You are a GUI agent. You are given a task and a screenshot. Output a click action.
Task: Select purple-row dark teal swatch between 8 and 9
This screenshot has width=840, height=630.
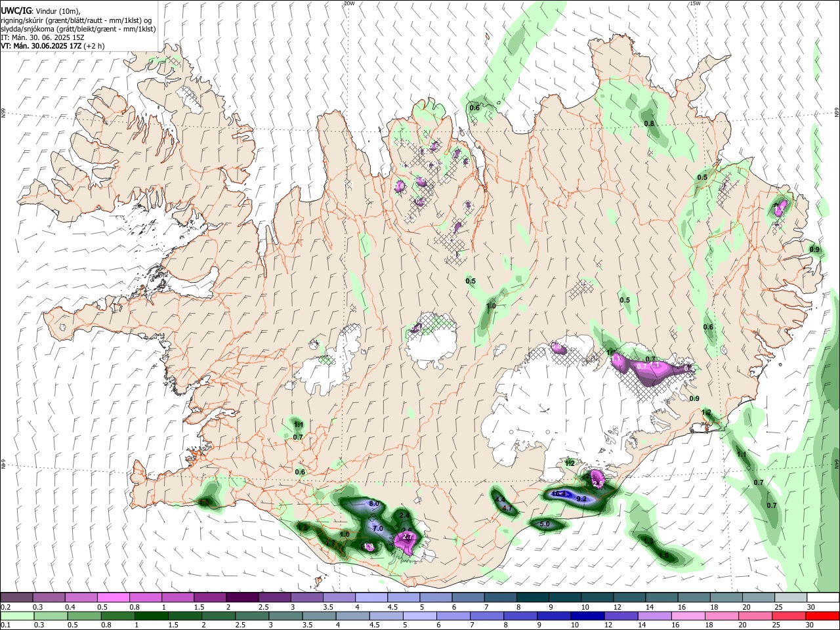coord(533,598)
